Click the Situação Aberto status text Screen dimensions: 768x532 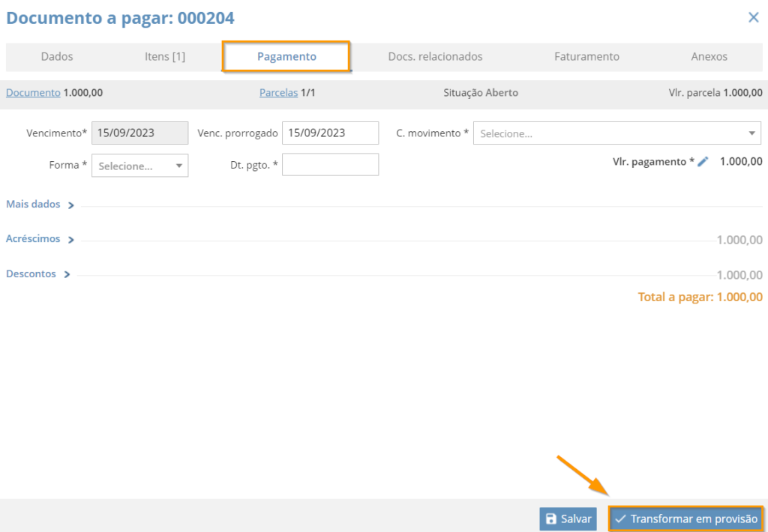click(x=481, y=92)
